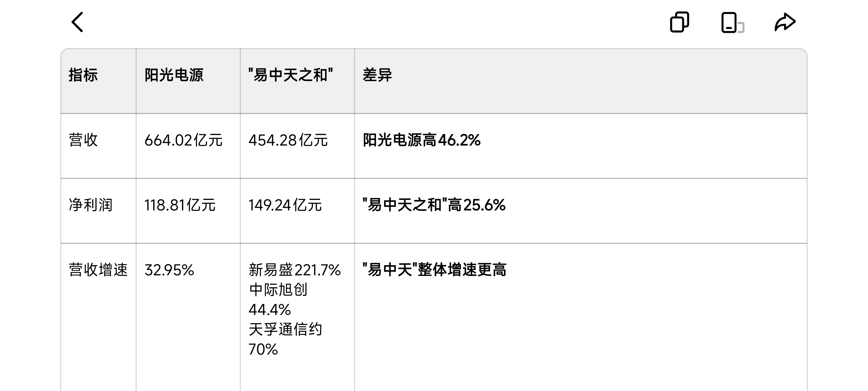Tap the phone device icon
The height and width of the screenshot is (391, 868).
pyautogui.click(x=731, y=23)
